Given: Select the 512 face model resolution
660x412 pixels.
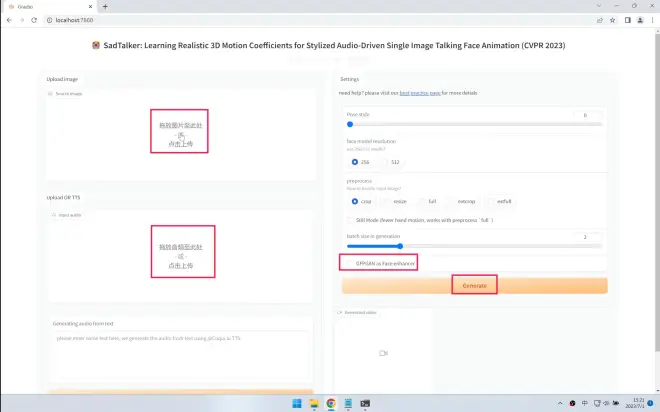Looking at the screenshot, I should 385,162.
